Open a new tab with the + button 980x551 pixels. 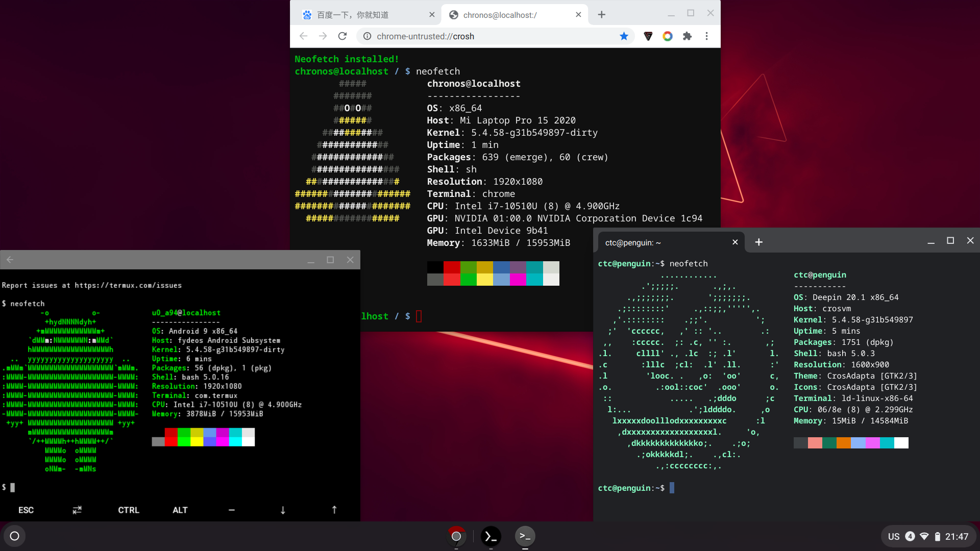coord(601,15)
